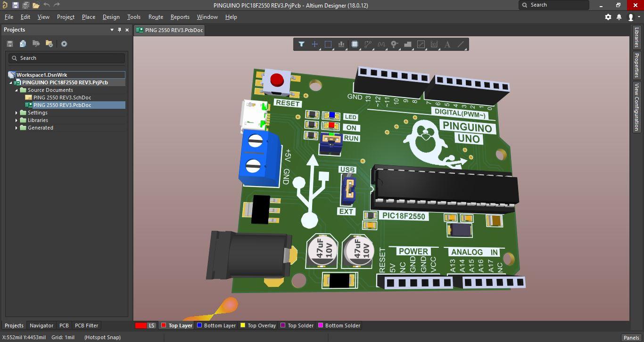This screenshot has width=644, height=342.
Task: Select the Top Solder layer tab
Action: [x=297, y=326]
